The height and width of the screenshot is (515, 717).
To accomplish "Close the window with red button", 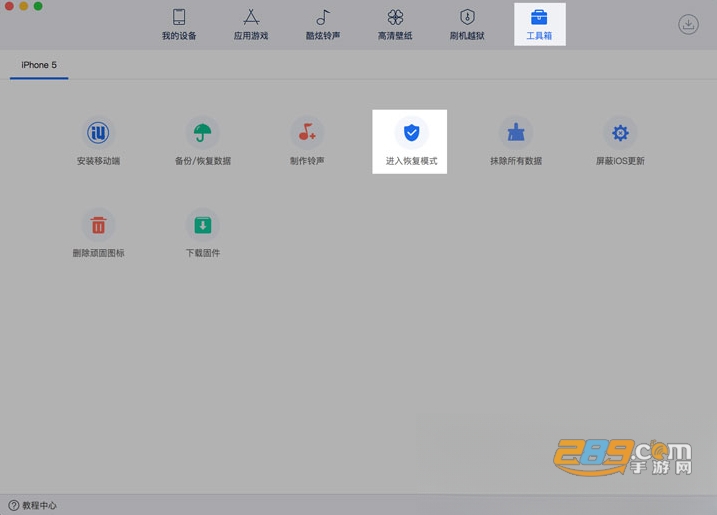I will click(x=9, y=6).
